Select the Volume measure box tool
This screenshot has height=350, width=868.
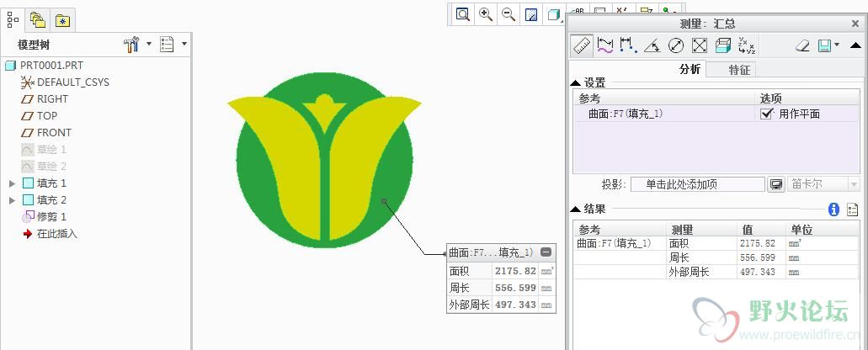723,45
